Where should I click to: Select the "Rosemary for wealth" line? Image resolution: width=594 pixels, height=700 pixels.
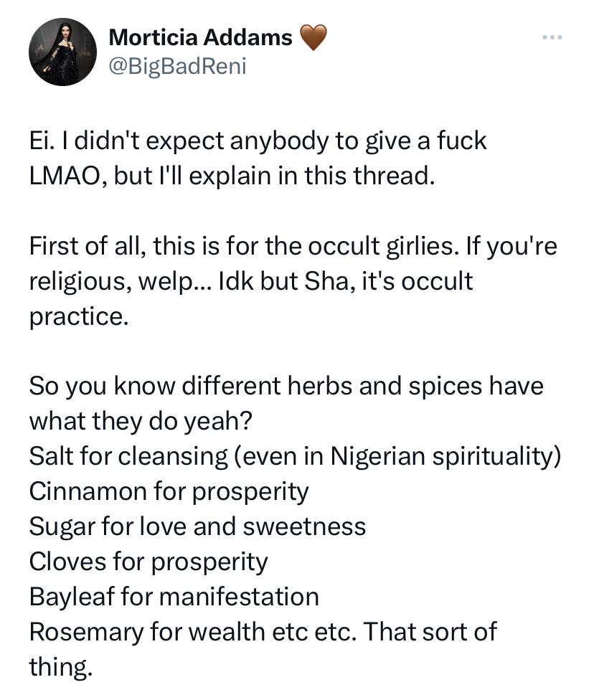(x=263, y=632)
